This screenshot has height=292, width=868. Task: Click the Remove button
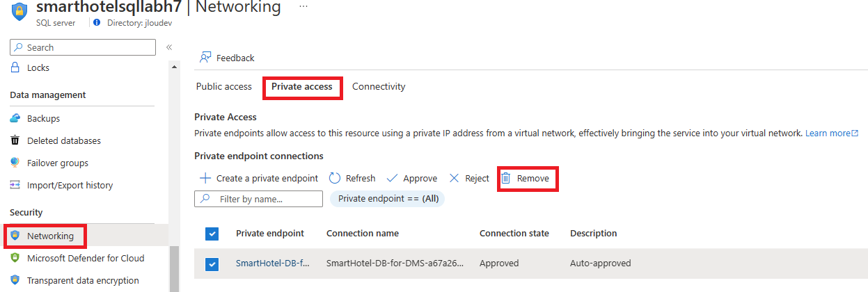(526, 178)
